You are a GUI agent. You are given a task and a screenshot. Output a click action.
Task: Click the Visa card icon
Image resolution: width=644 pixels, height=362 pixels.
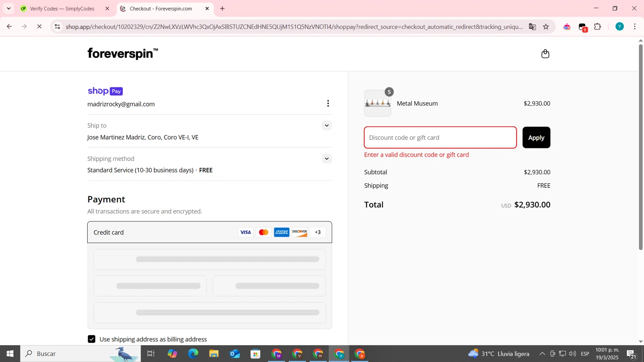pyautogui.click(x=246, y=232)
